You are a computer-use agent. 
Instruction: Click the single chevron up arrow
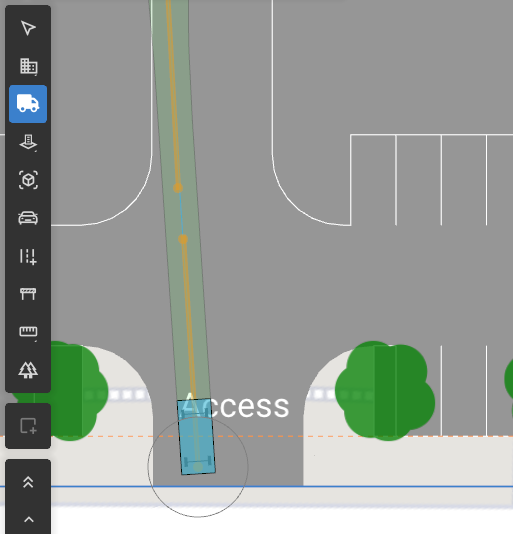[29, 519]
